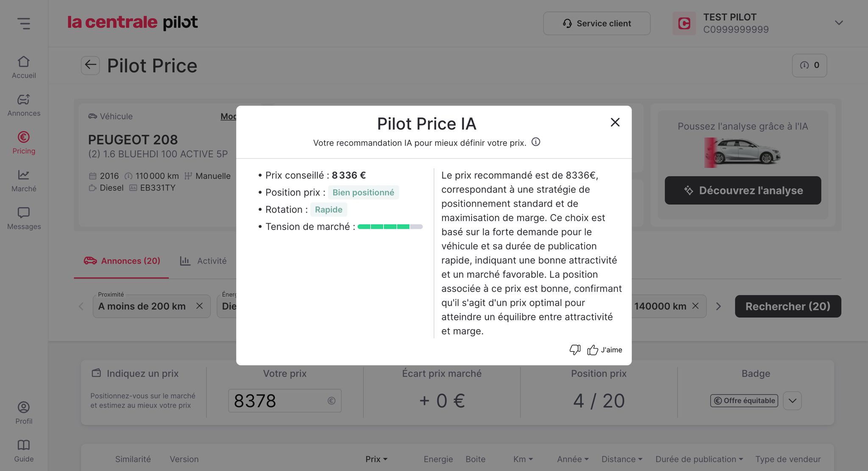868x471 pixels.
Task: Open the Guide book icon
Action: tap(24, 451)
